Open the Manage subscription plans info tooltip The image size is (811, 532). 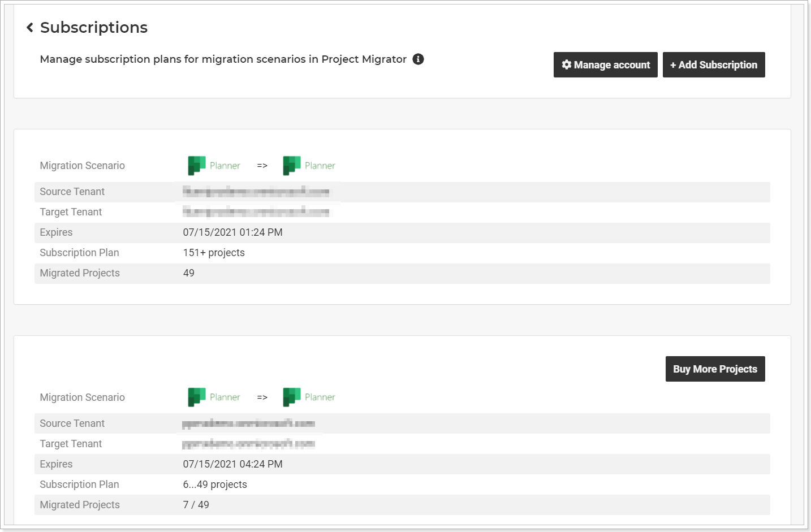(418, 59)
